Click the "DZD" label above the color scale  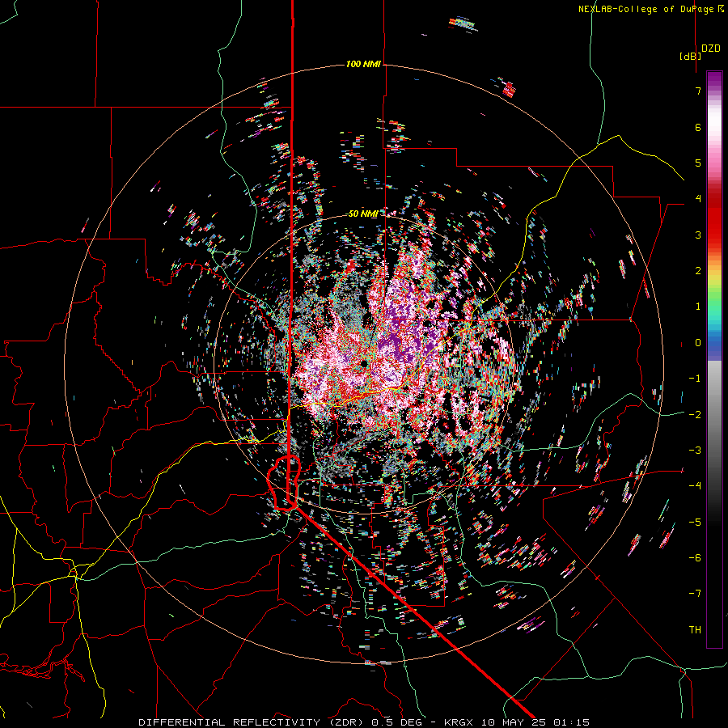[711, 49]
